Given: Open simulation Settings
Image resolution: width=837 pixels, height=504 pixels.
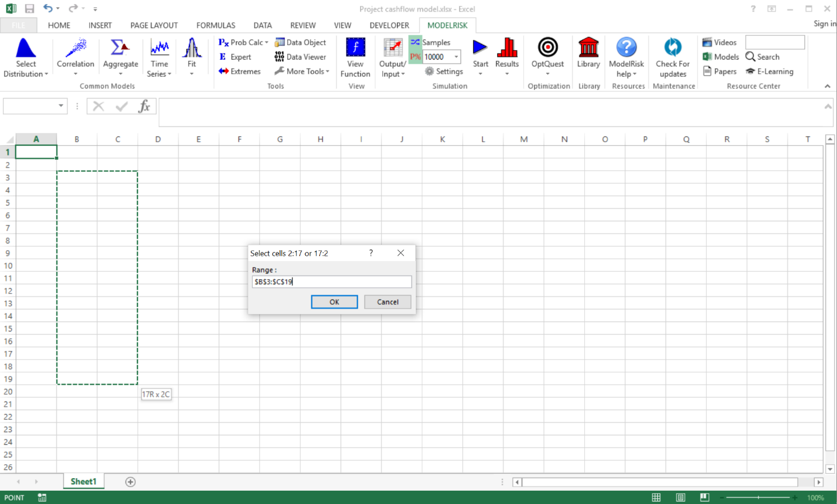Looking at the screenshot, I should click(444, 71).
